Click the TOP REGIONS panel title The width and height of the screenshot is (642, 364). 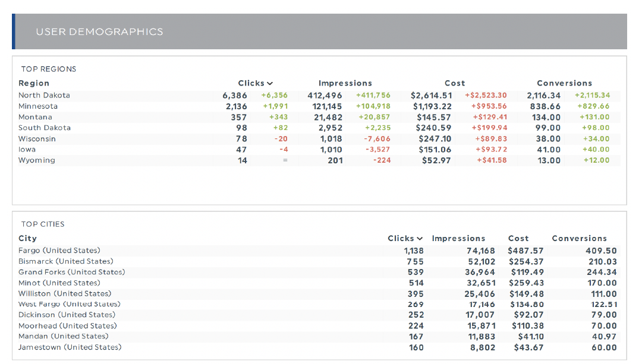[x=49, y=69]
